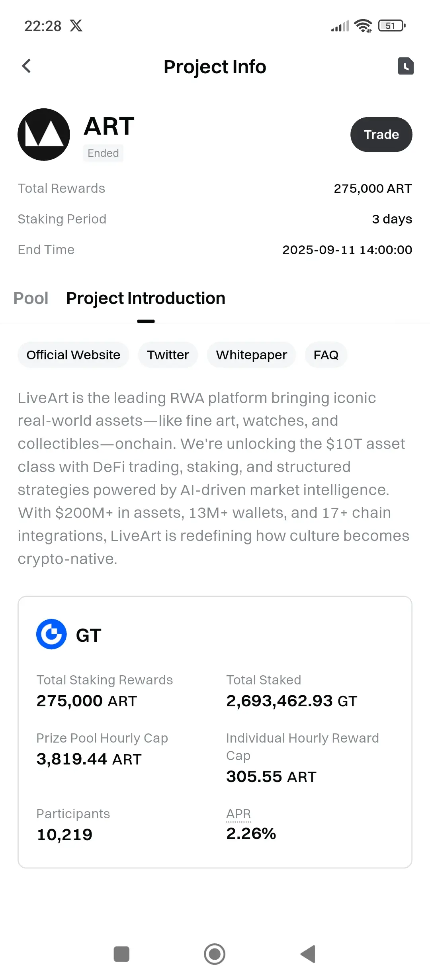The height and width of the screenshot is (980, 430).
Task: Click the Trade button
Action: click(381, 135)
